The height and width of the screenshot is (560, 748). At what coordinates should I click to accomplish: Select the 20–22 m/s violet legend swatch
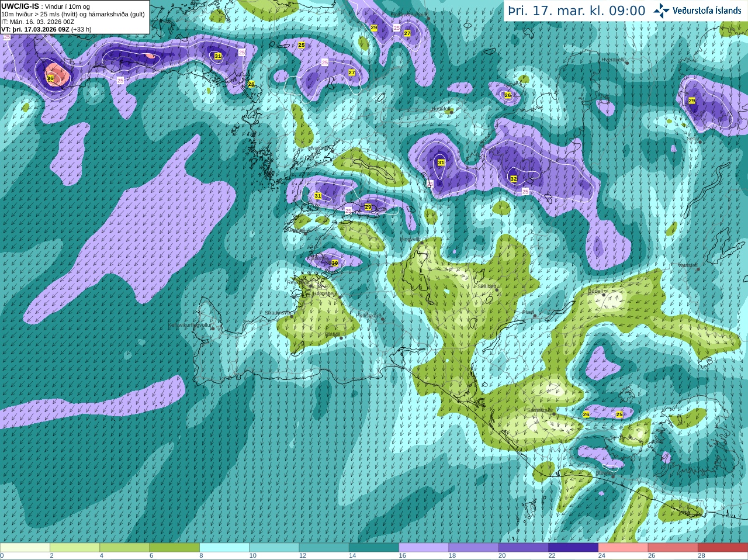pyautogui.click(x=524, y=548)
